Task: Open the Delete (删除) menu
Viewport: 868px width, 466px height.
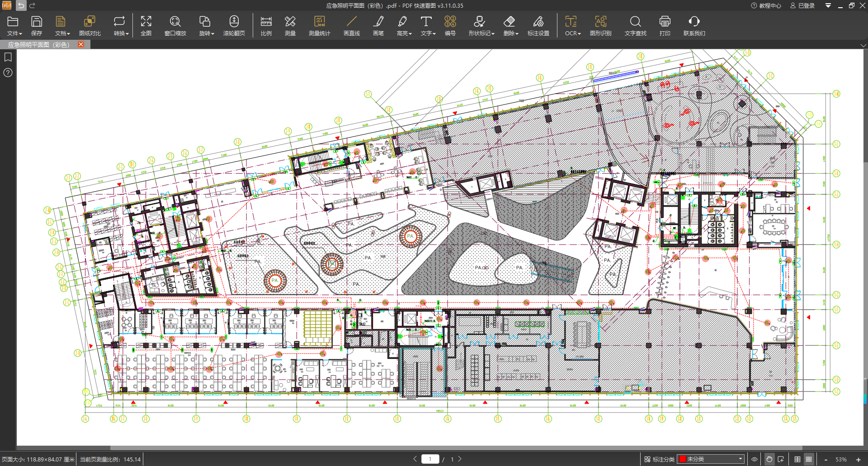Action: 511,26
